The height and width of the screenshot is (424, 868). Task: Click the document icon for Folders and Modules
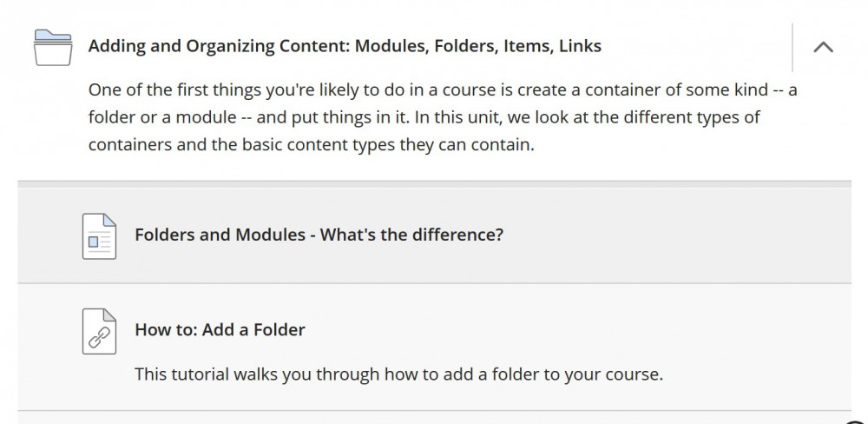100,236
